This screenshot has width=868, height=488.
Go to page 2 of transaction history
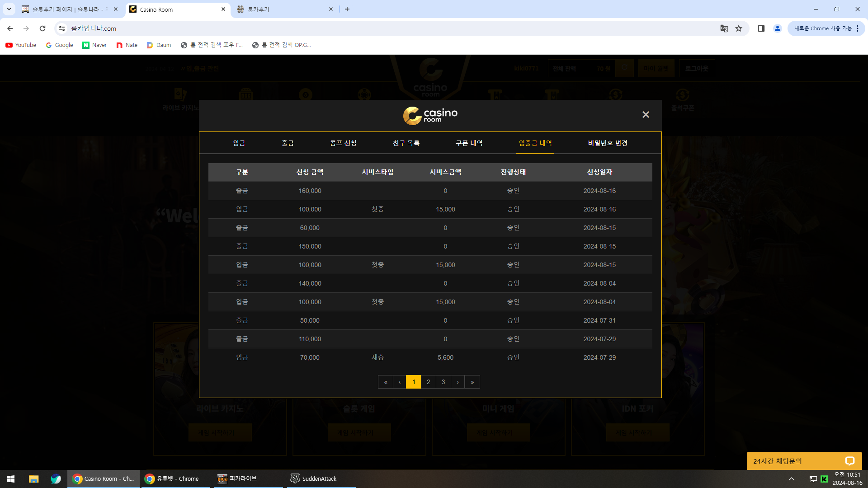coord(429,382)
